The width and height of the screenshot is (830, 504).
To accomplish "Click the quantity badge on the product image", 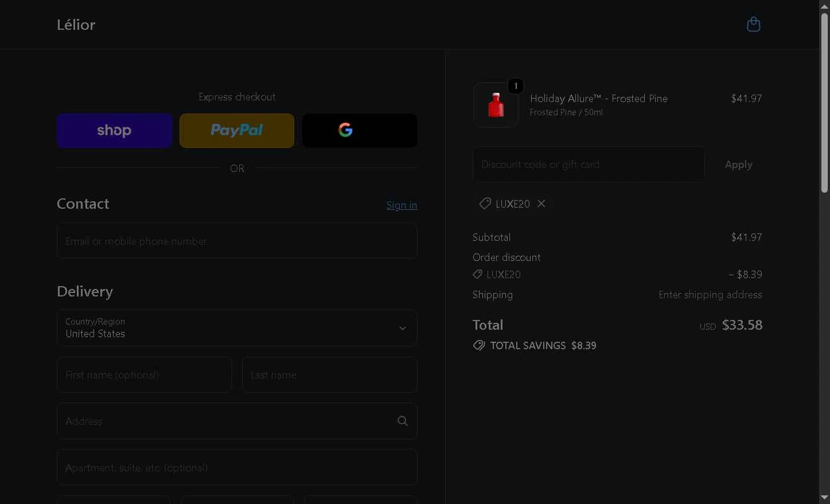I will pos(516,86).
